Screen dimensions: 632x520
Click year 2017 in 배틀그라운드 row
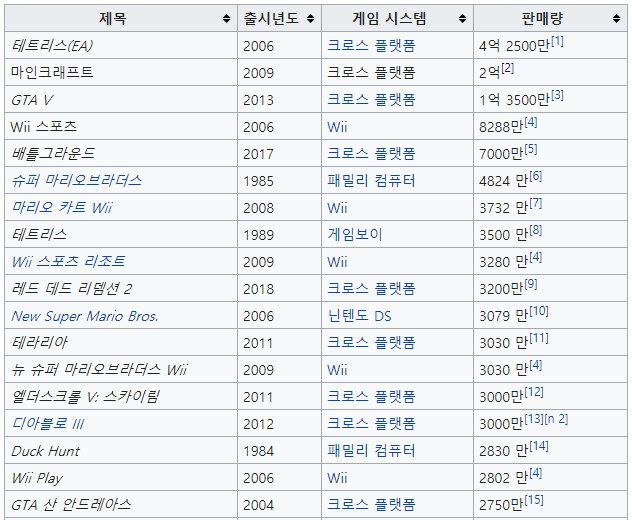tap(258, 154)
